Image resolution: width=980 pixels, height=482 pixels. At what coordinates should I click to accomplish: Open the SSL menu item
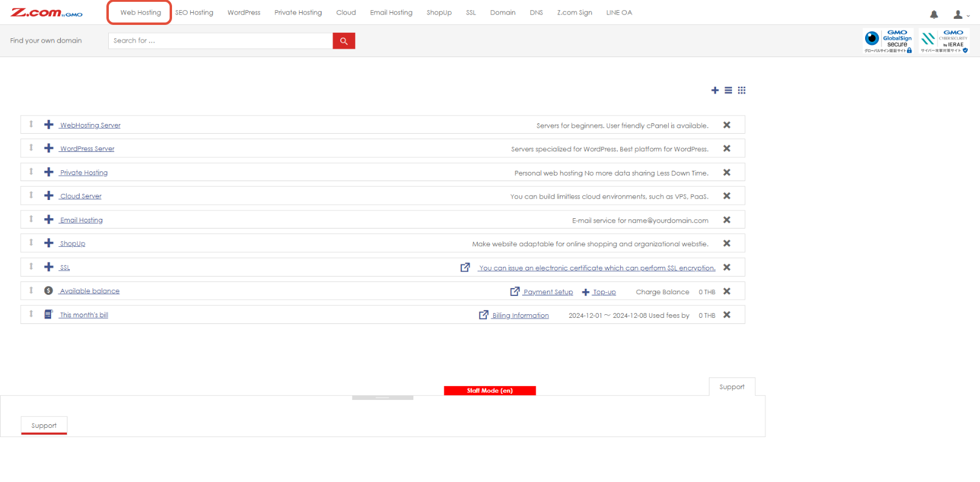[x=471, y=13]
